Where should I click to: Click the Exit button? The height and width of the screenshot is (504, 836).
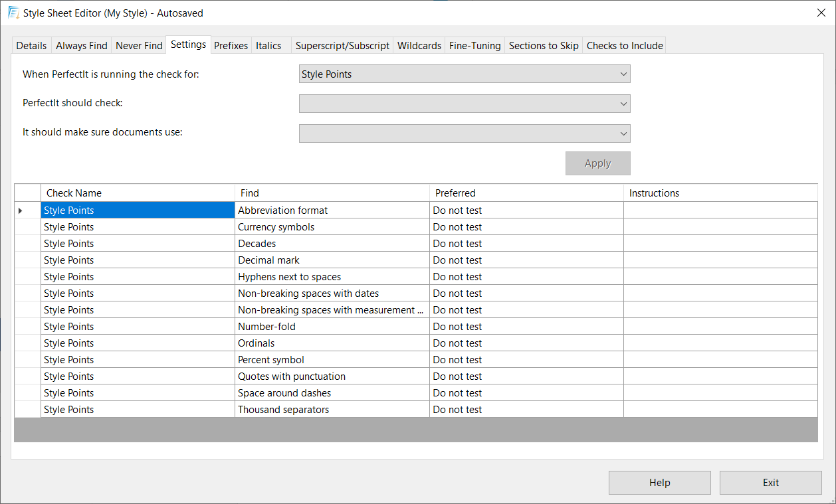[770, 483]
